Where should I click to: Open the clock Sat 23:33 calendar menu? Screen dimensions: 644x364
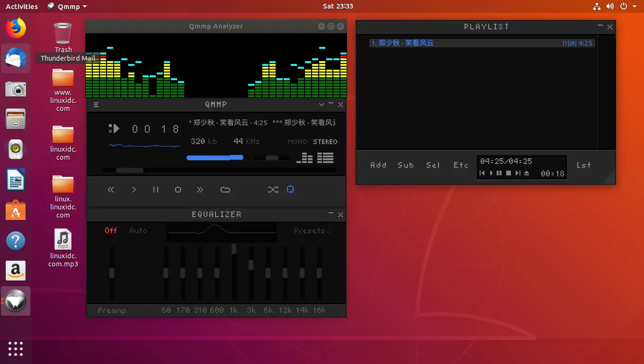338,6
